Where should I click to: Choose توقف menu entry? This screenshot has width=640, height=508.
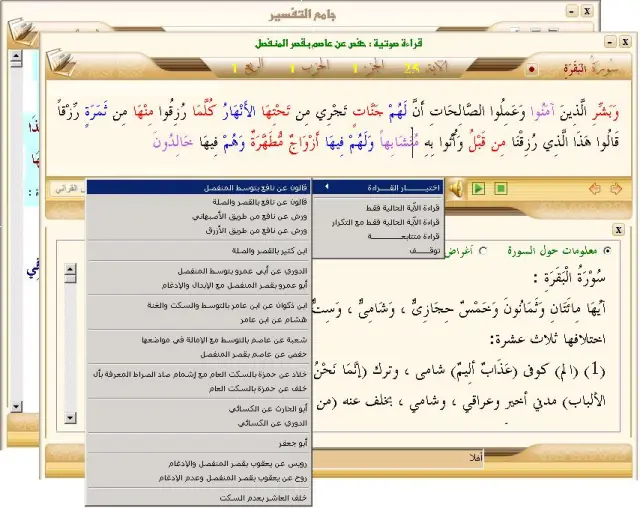pyautogui.click(x=378, y=251)
